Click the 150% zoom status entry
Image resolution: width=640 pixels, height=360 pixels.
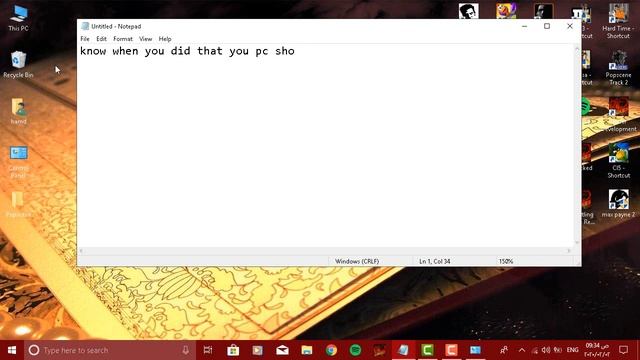click(506, 261)
